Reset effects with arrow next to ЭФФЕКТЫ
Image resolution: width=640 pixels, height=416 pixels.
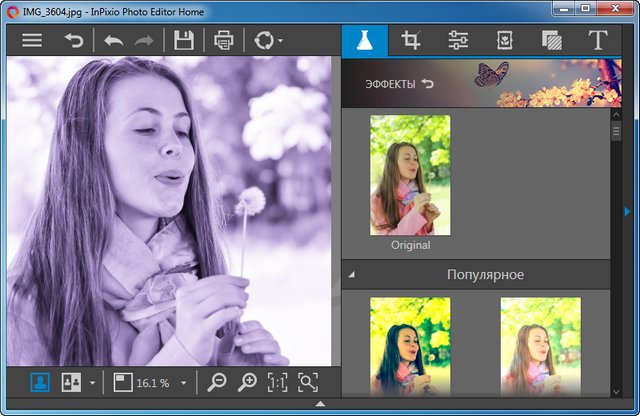click(428, 83)
